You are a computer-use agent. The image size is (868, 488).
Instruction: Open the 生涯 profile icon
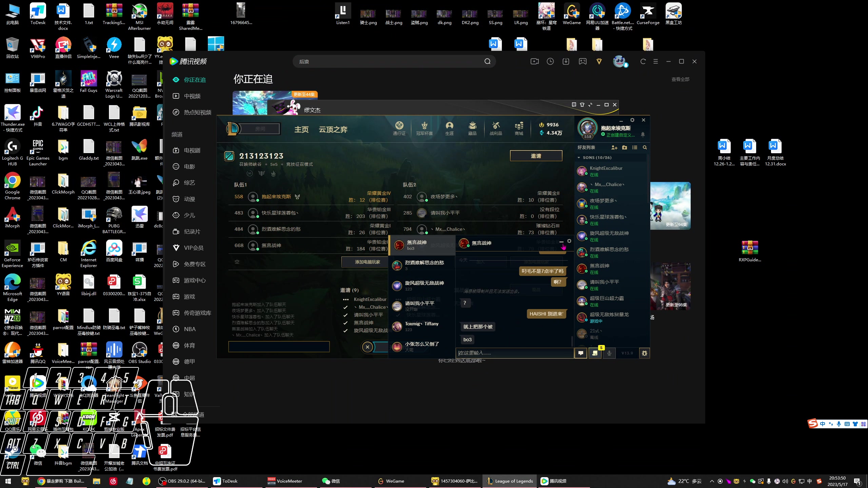tap(449, 128)
